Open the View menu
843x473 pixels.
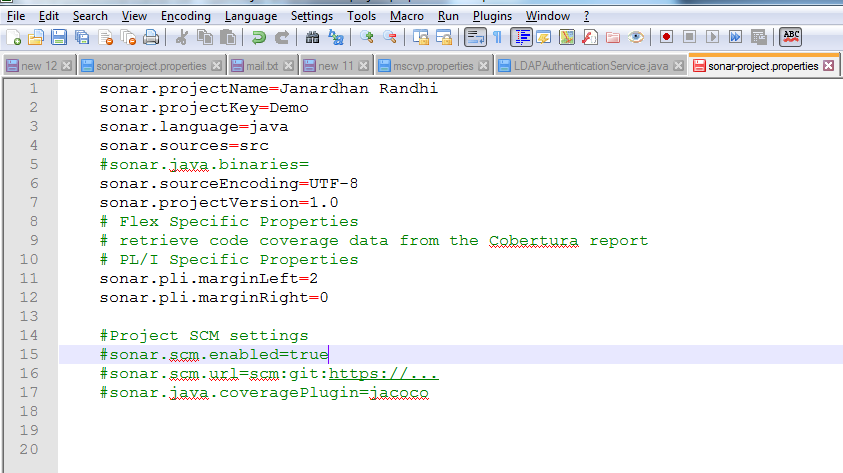point(134,16)
